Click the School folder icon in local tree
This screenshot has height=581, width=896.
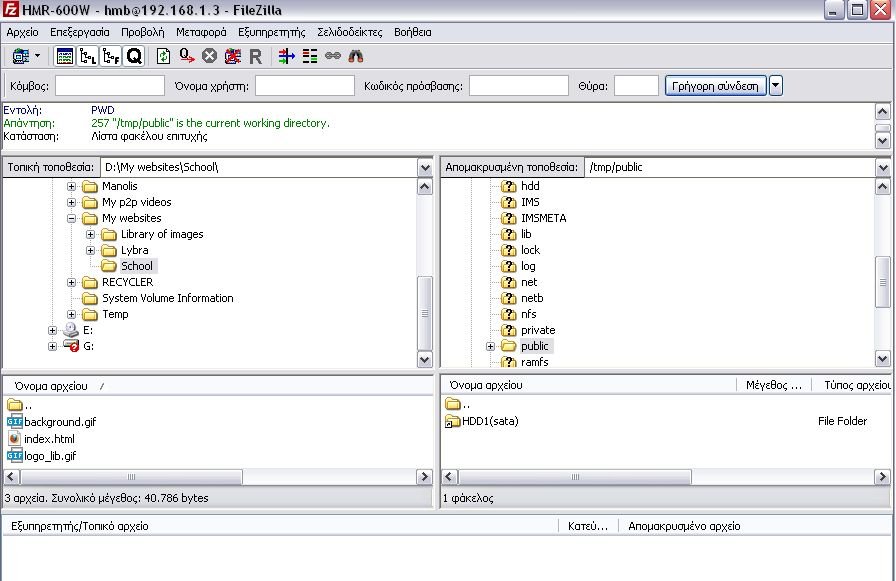(109, 266)
